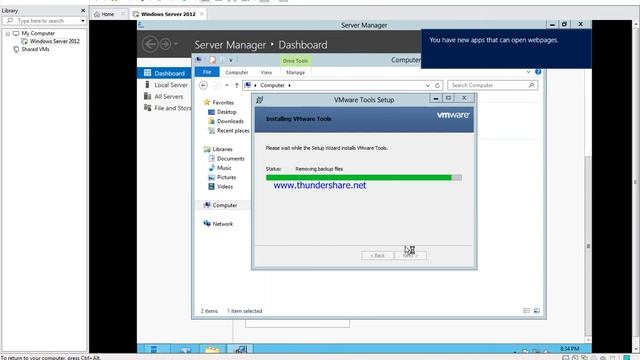Open quick access toolbar customize dropdown
Image resolution: width=640 pixels, height=360 pixels.
231,60
